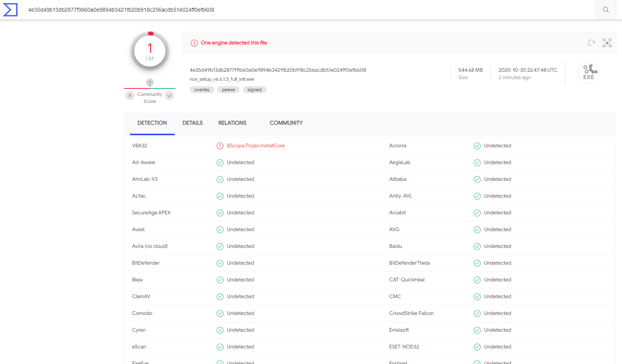
Task: Click the CrowdStrike Falcon undetected check icon
Action: click(x=477, y=313)
